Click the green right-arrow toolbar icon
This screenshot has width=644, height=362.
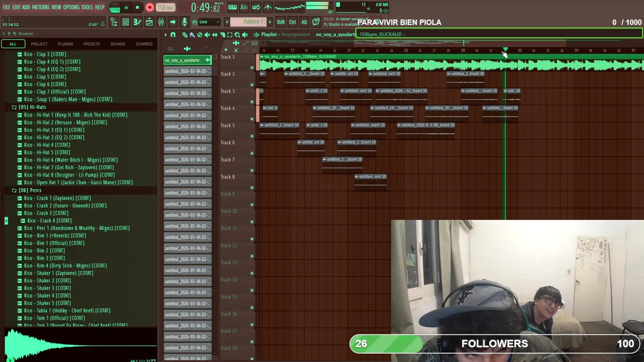pyautogui.click(x=173, y=22)
